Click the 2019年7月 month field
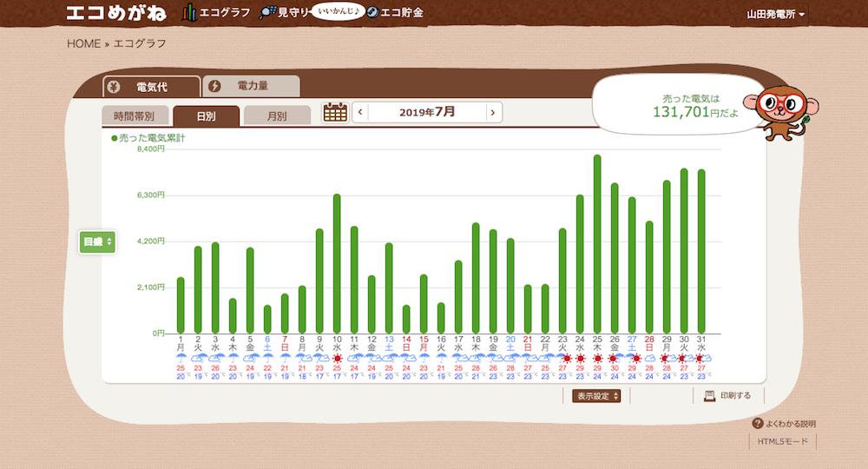This screenshot has height=469, width=868. 427,112
